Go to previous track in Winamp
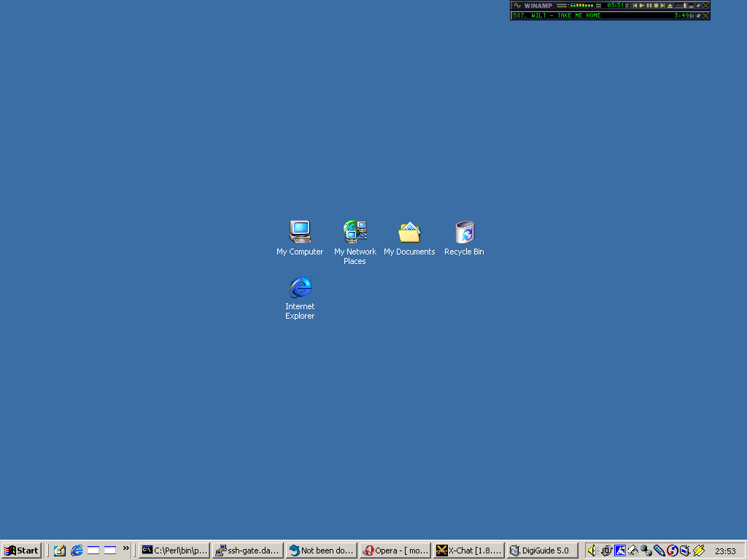The width and height of the screenshot is (747, 560). point(635,5)
